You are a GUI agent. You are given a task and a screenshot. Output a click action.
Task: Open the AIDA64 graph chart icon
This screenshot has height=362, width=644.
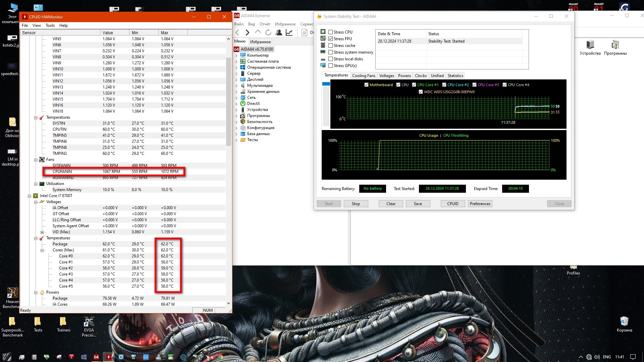point(289,33)
